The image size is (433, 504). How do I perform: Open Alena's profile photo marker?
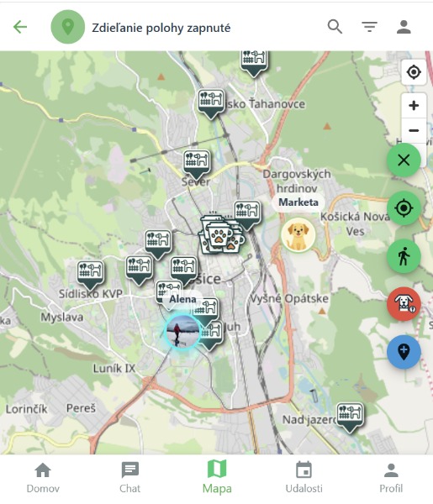[182, 332]
